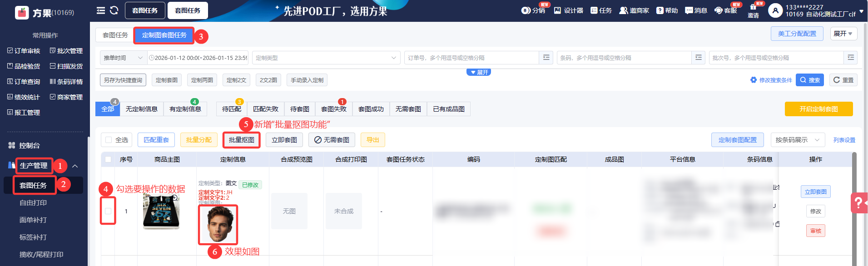Image resolution: width=868 pixels, height=266 pixels.
Task: Click the red 审核 button in row 1
Action: (x=816, y=231)
